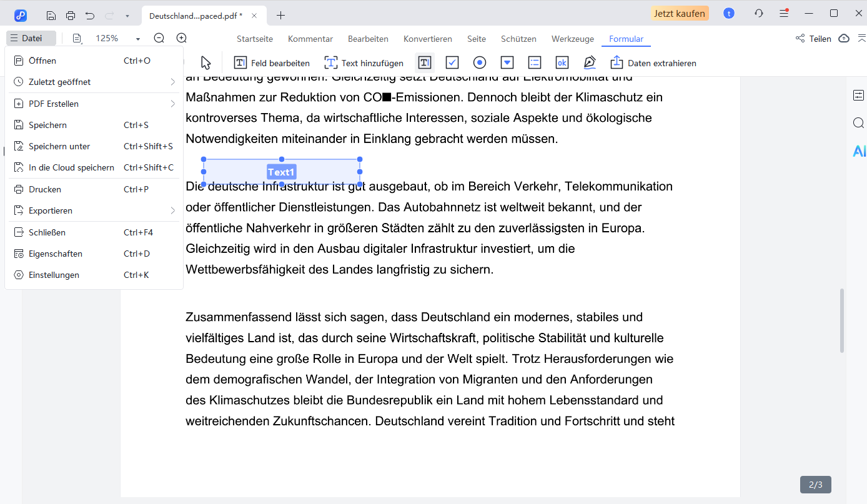Click the zoom out magnifier icon

pyautogui.click(x=159, y=39)
